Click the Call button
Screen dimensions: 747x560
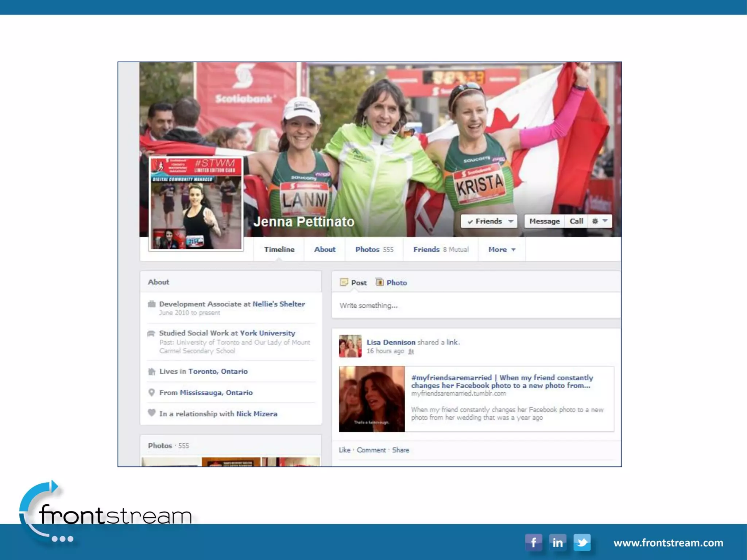pyautogui.click(x=576, y=221)
